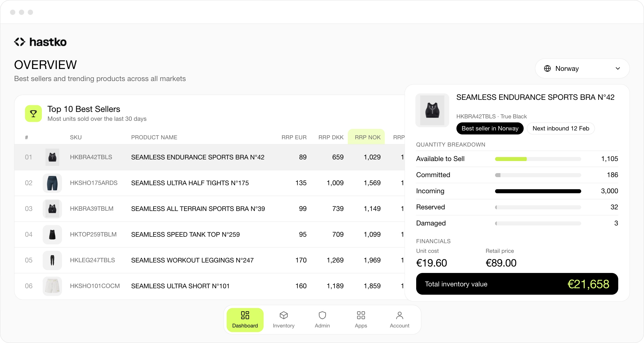Click SKU HKBRA42TBLS in the table

(91, 157)
